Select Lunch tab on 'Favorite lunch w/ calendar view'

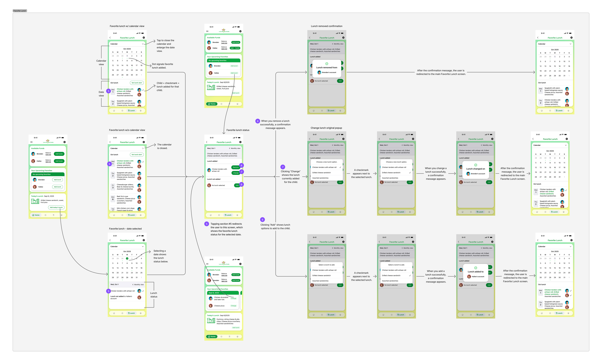(x=131, y=111)
